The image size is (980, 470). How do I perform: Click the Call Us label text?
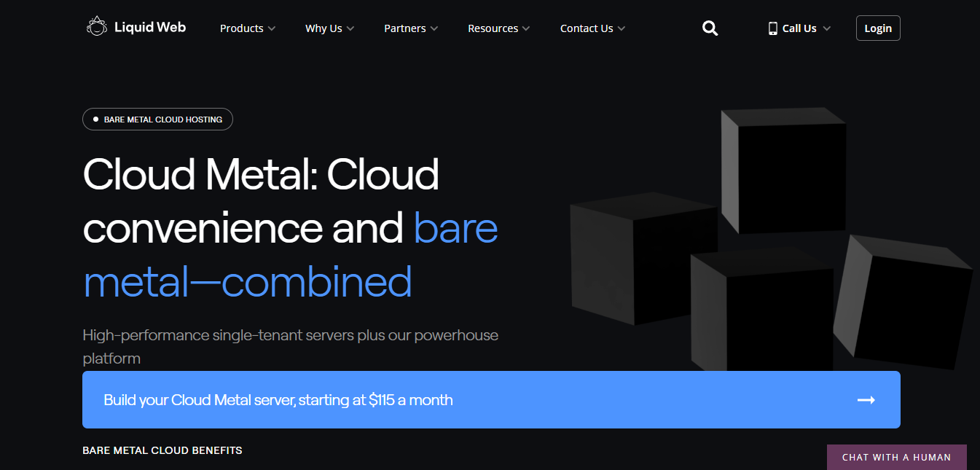click(x=799, y=28)
